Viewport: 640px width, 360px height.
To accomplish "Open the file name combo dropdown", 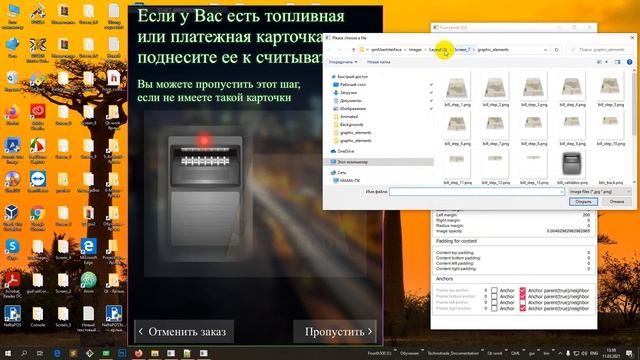I will (562, 191).
